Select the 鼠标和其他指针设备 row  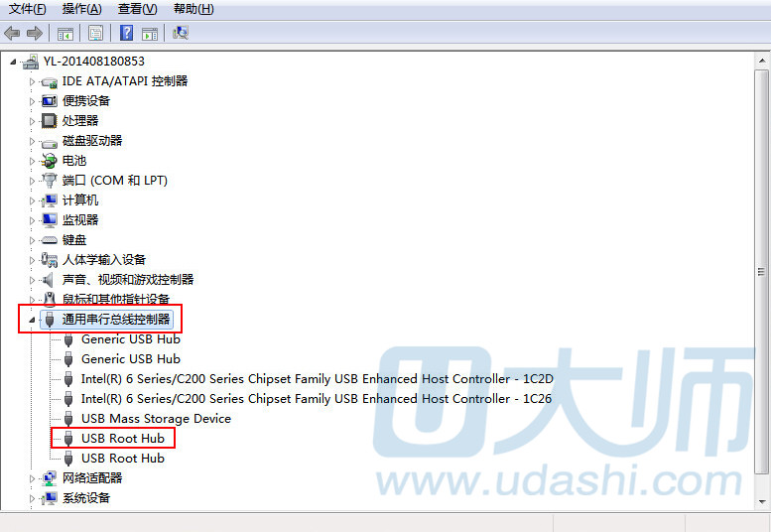[x=116, y=299]
